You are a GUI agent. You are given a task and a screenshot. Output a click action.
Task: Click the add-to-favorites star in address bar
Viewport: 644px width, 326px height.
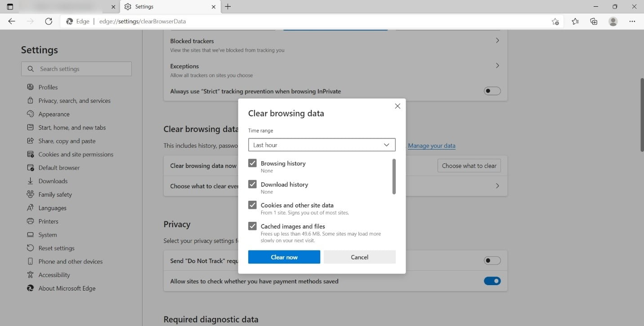pos(555,22)
